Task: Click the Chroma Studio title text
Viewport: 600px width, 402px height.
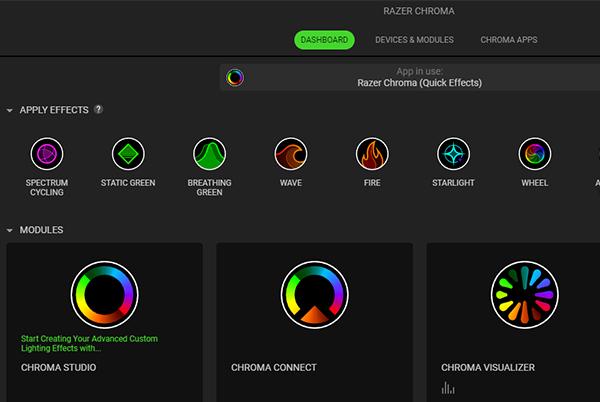Action: click(x=59, y=368)
